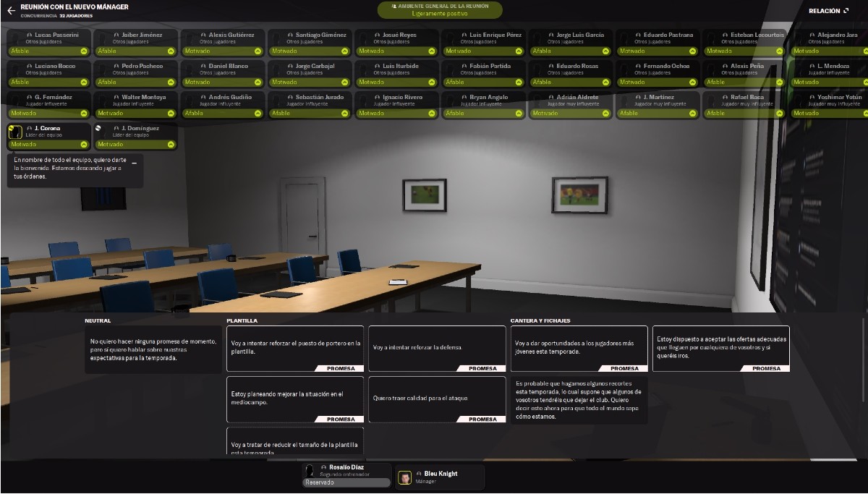The width and height of the screenshot is (868, 494).
Task: Pick the promise to bring attacking quality
Action: click(436, 399)
